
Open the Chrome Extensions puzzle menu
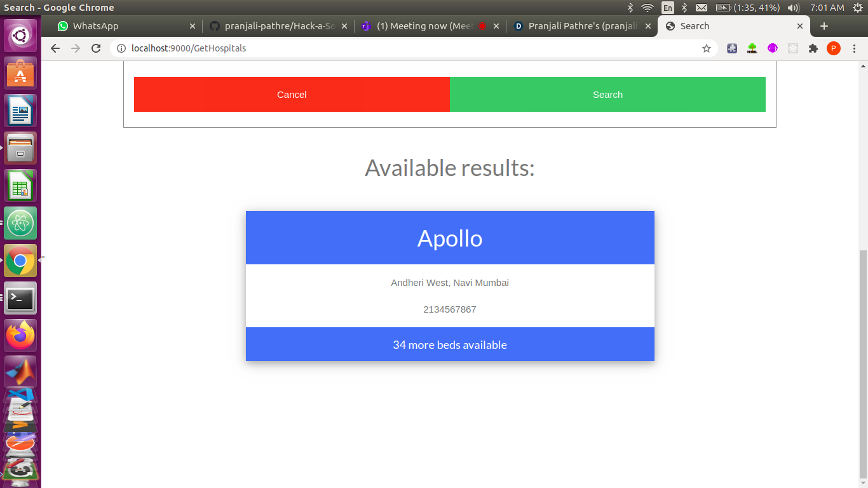click(x=813, y=48)
